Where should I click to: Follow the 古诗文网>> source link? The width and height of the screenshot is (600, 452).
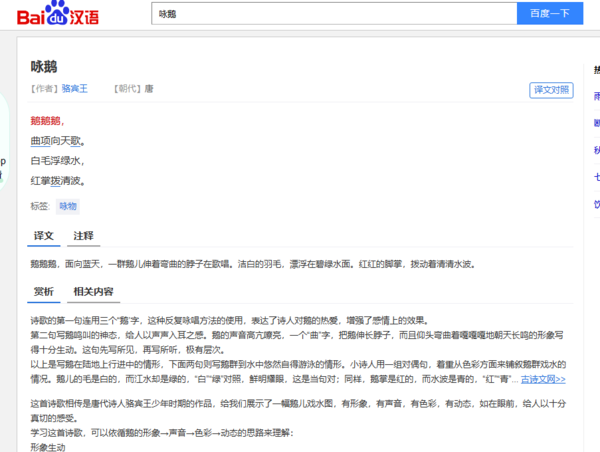tap(543, 380)
